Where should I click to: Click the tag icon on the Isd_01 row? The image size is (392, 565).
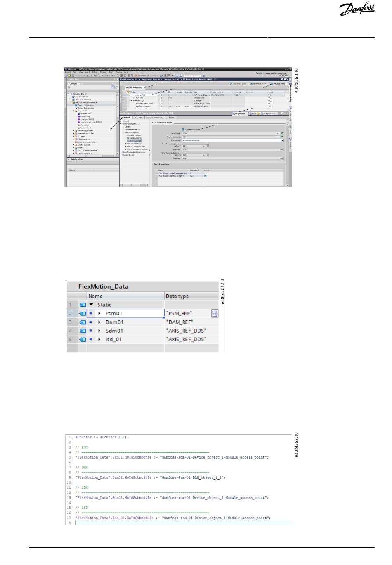(x=83, y=339)
